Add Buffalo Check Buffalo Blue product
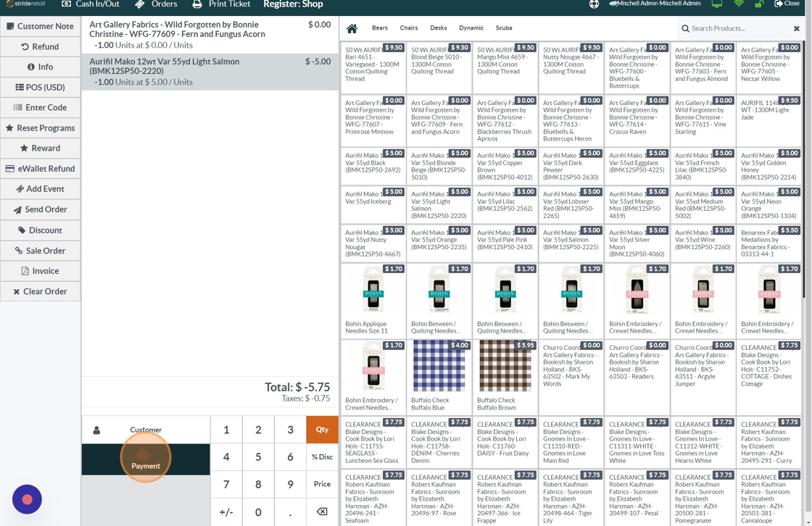This screenshot has width=812, height=526. point(439,377)
